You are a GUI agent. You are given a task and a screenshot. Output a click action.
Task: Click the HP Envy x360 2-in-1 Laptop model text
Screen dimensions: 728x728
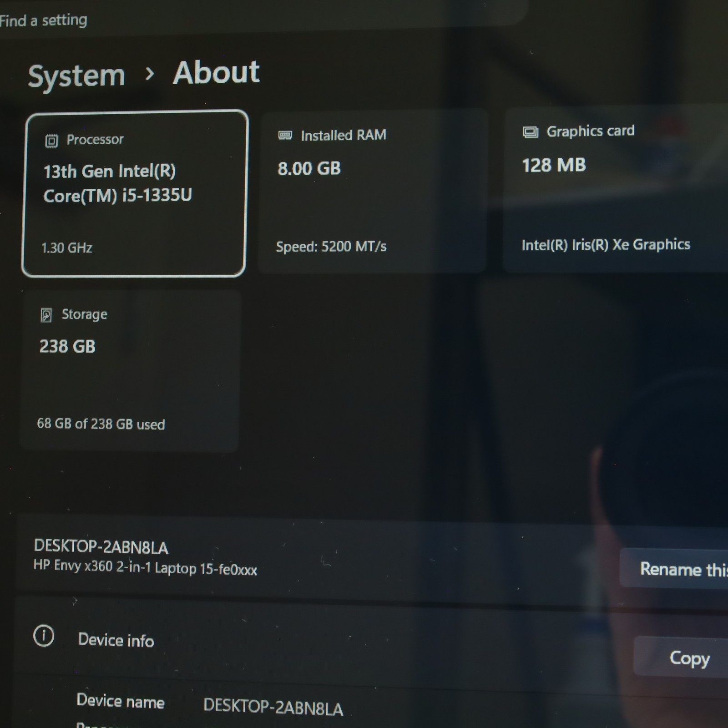145,568
